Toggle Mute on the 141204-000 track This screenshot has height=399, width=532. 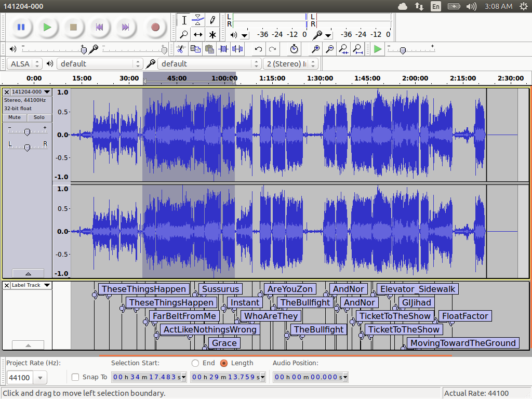click(x=15, y=117)
